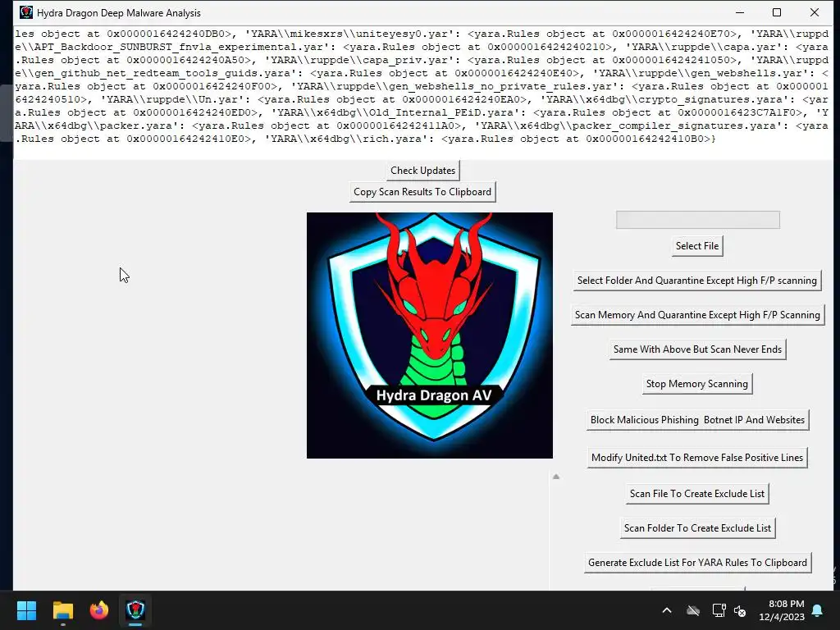Click the Check Updates button

[x=422, y=171]
